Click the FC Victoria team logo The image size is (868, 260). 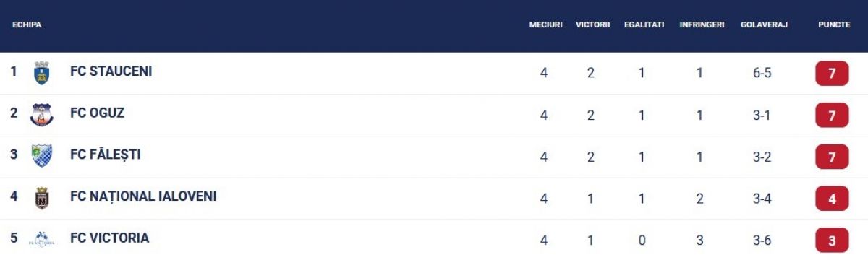(42, 239)
